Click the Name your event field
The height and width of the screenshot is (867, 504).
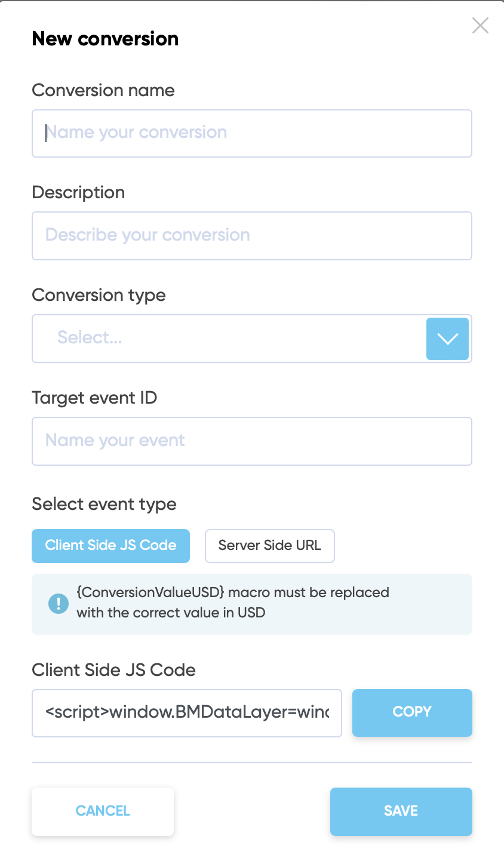(251, 441)
